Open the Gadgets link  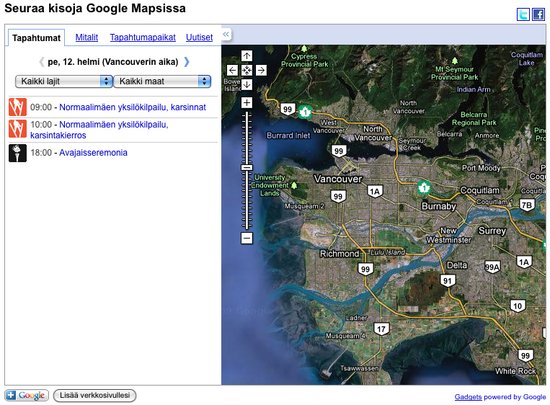tap(468, 397)
